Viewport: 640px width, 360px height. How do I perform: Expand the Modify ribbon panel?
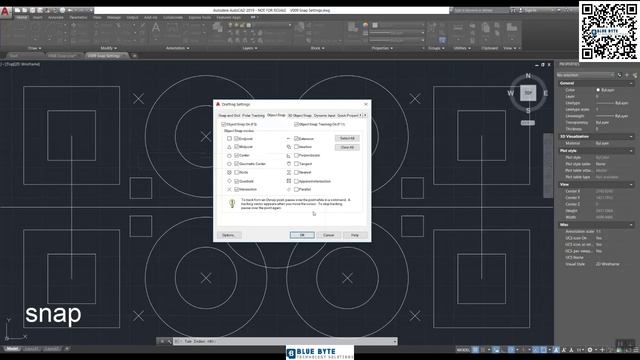(109, 48)
